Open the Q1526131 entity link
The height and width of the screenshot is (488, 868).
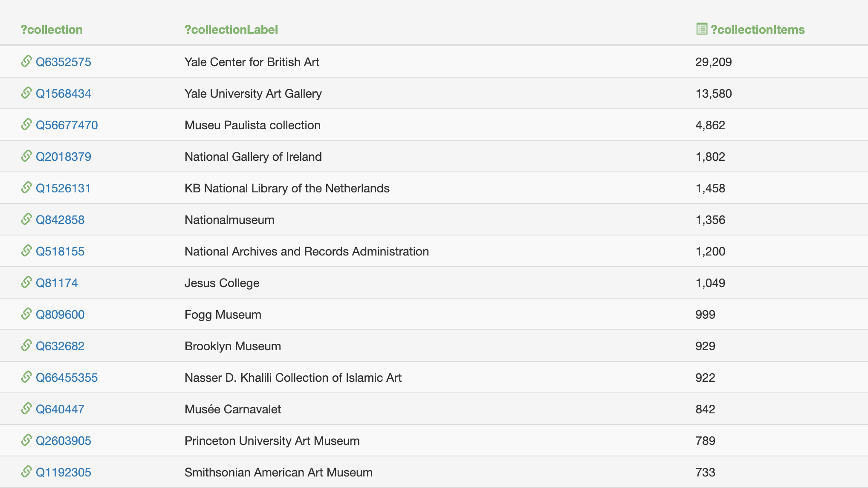click(63, 188)
